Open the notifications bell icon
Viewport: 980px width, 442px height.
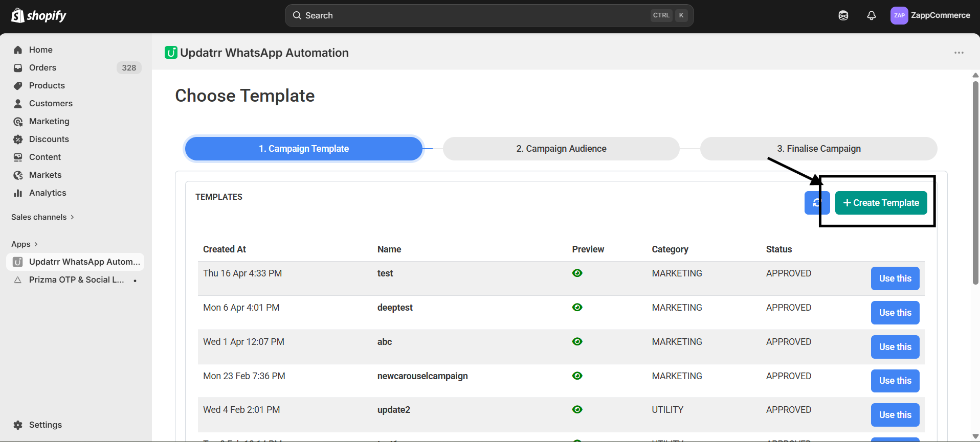(x=871, y=15)
